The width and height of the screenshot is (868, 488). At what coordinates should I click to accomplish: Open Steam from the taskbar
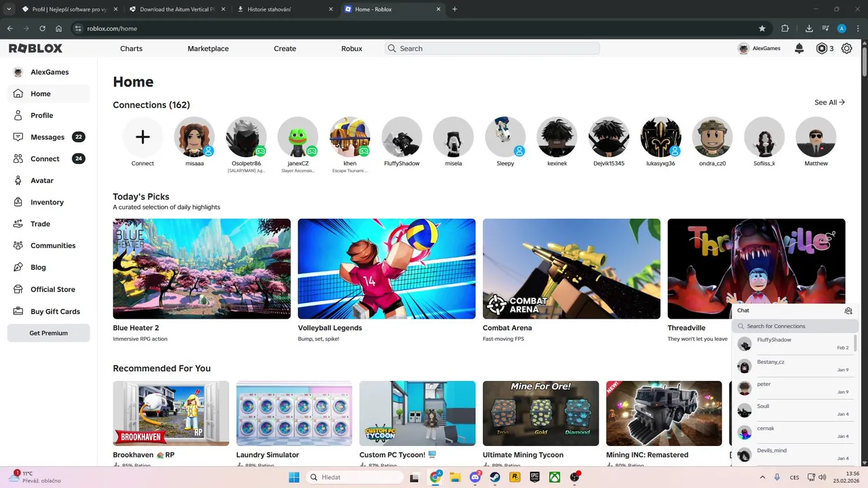[x=495, y=477]
